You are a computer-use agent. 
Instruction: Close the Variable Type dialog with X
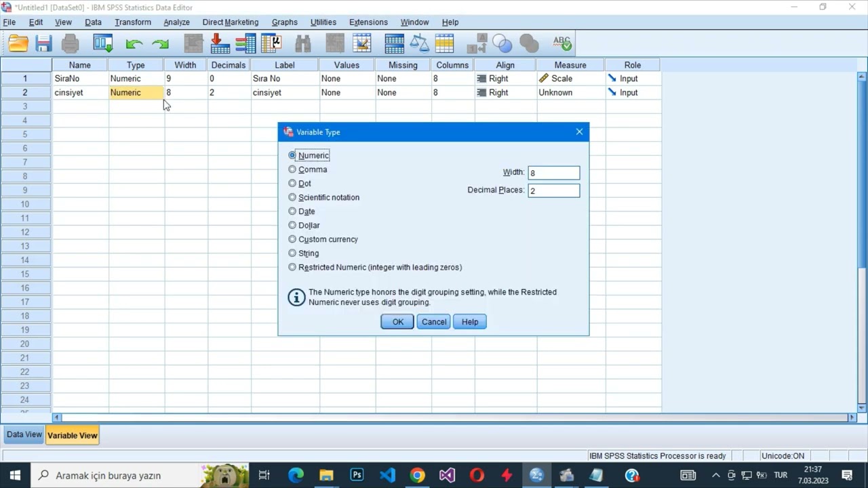tap(579, 131)
